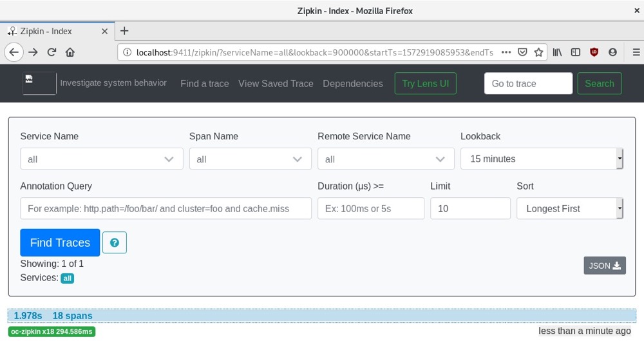The width and height of the screenshot is (644, 341).
Task: Click the green Search button
Action: (600, 84)
